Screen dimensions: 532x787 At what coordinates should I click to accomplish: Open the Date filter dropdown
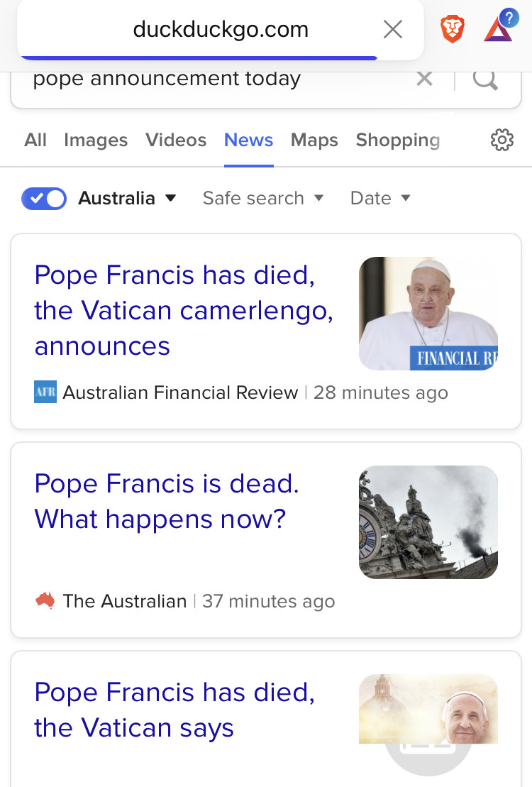(x=380, y=198)
